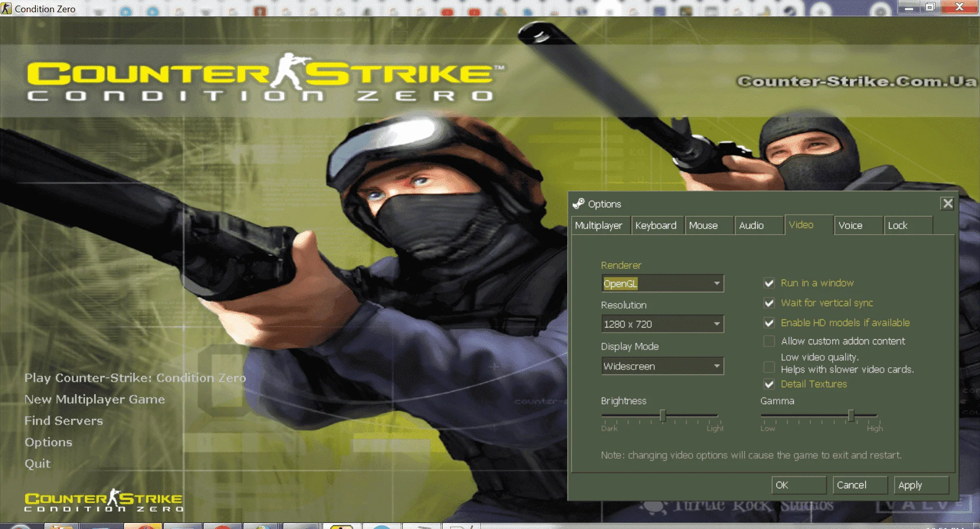Toggle Enable HD models if available
This screenshot has height=529, width=980.
(x=769, y=323)
